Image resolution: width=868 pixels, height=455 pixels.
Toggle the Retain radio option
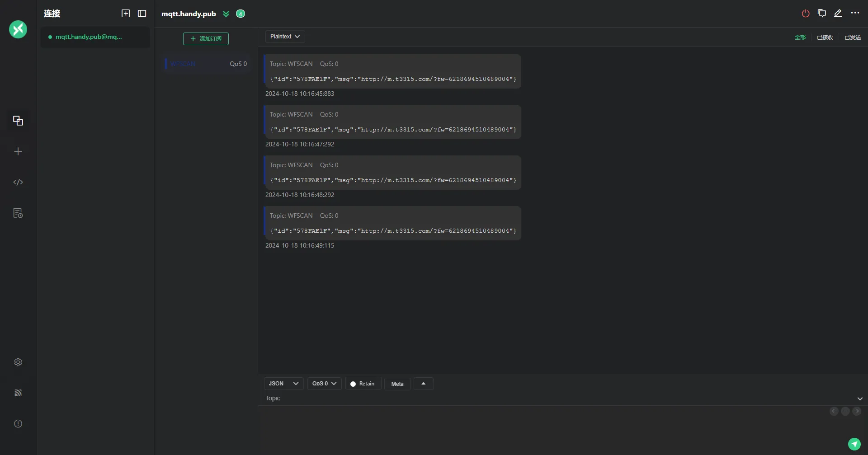[x=363, y=384]
